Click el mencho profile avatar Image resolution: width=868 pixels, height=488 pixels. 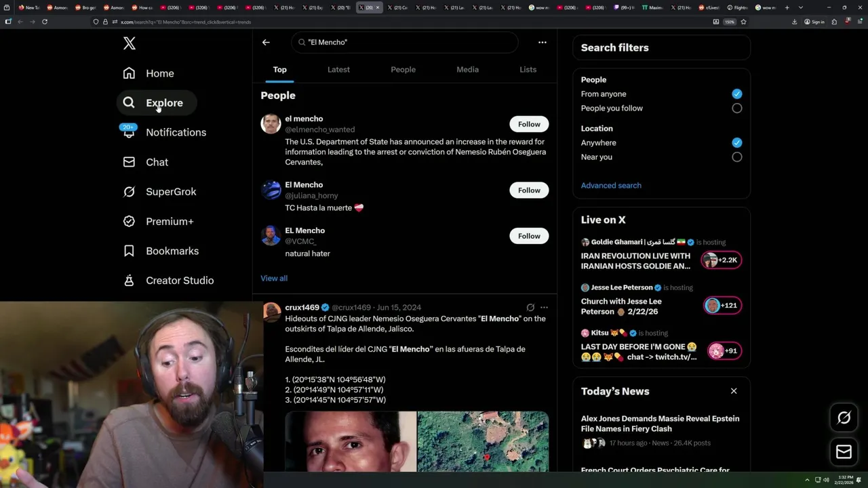(271, 123)
